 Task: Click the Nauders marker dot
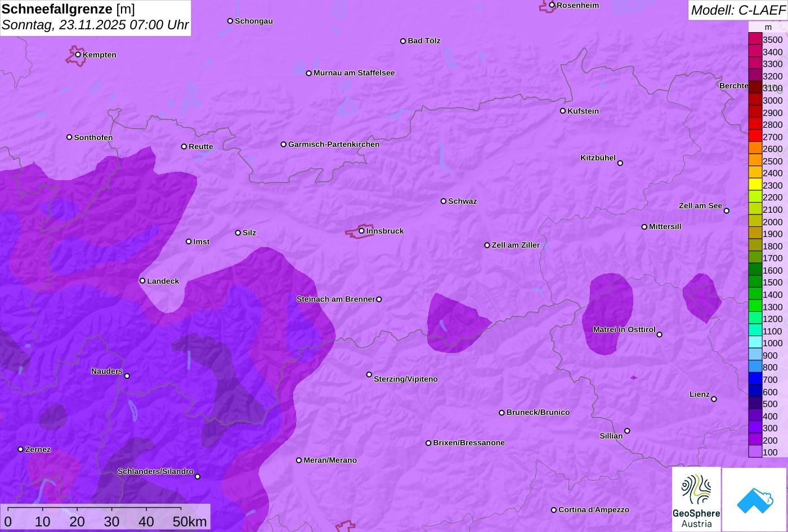[x=127, y=376]
